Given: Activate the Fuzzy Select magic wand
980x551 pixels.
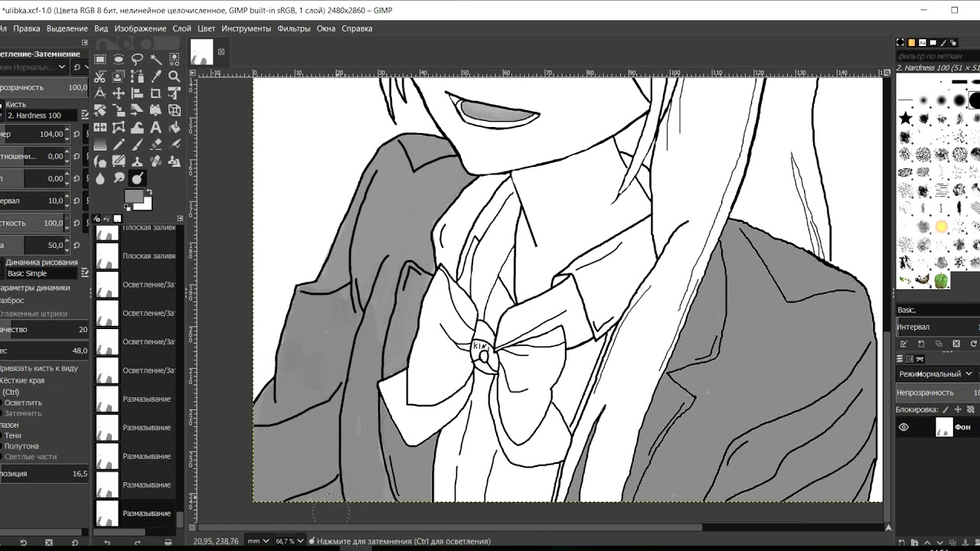Looking at the screenshot, I should point(155,59).
